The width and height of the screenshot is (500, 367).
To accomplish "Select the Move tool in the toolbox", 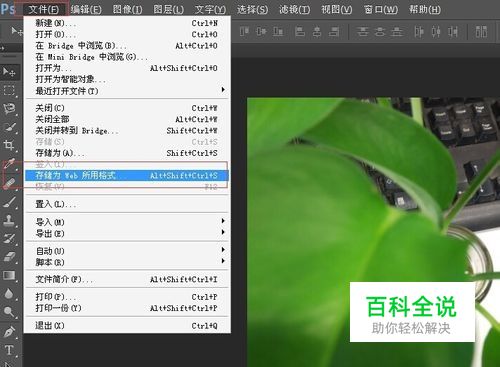I will (9, 72).
